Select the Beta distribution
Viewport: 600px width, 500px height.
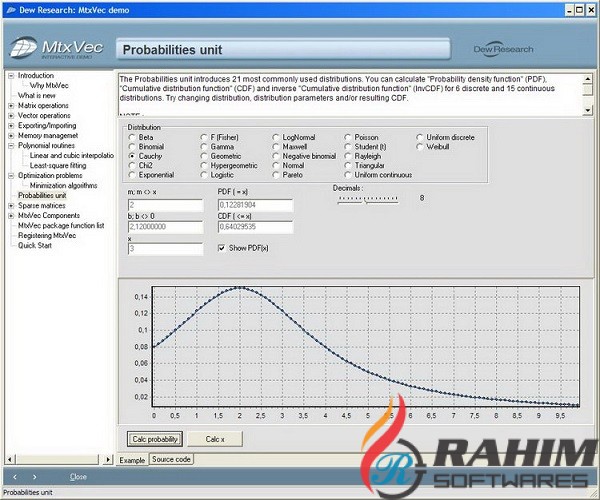coord(141,137)
